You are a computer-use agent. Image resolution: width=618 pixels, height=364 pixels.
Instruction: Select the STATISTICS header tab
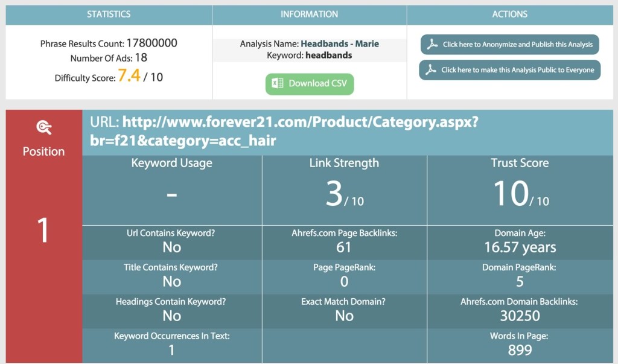(109, 14)
